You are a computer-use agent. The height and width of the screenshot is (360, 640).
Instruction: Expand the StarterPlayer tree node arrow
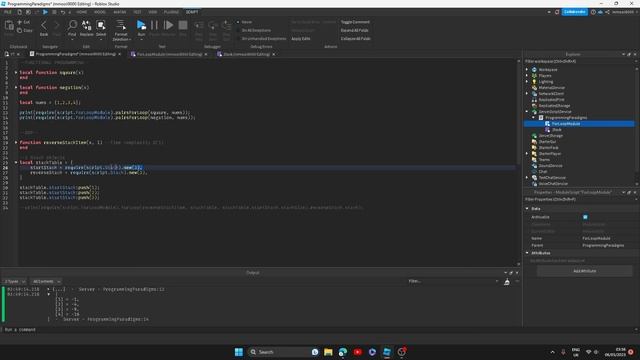click(527, 153)
